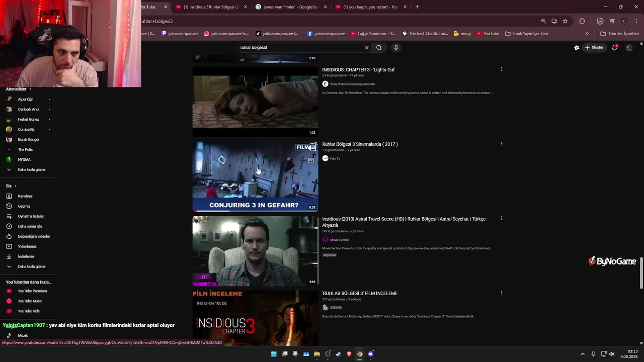
Task: Open the Tuğçe Kandemir bookmark
Action: coord(373,34)
